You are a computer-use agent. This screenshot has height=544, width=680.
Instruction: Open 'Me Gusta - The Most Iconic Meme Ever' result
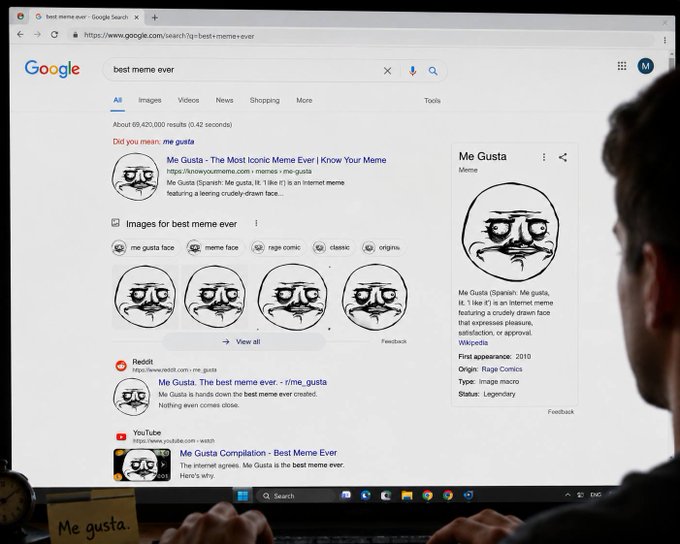[x=276, y=160]
